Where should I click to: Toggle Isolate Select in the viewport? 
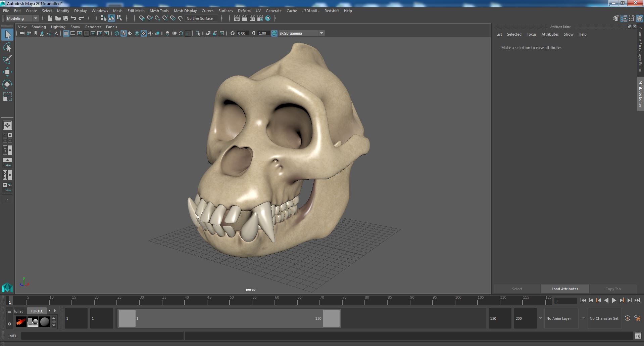(198, 33)
